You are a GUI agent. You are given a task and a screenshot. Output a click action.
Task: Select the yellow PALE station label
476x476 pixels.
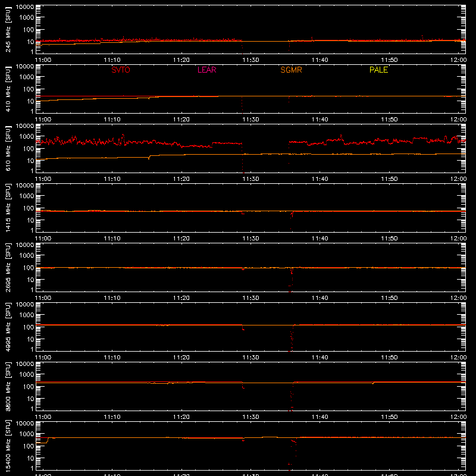[x=378, y=70]
